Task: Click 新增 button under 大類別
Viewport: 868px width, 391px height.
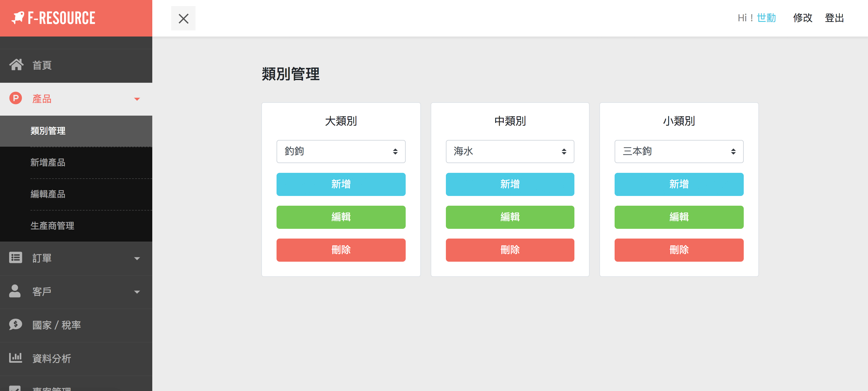Action: click(x=341, y=184)
